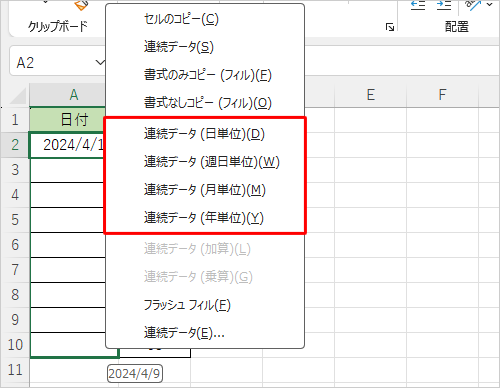Click cell F6 in the sheet
The width and height of the screenshot is (500, 388).
[x=442, y=245]
